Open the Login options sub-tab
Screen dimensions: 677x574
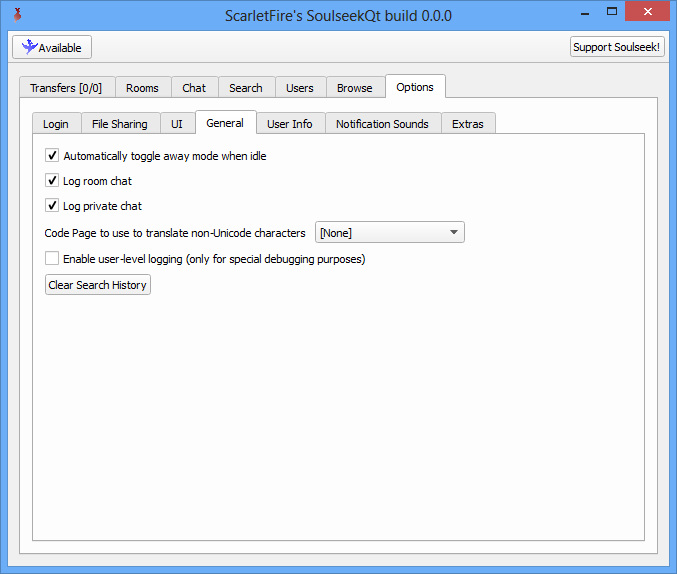[x=56, y=124]
